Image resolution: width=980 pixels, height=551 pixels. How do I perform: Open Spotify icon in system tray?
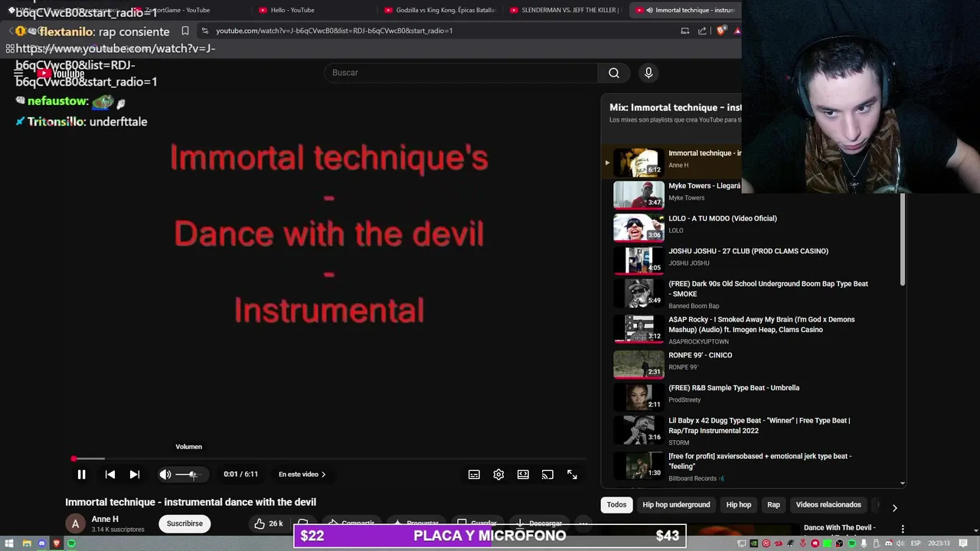coord(851,543)
